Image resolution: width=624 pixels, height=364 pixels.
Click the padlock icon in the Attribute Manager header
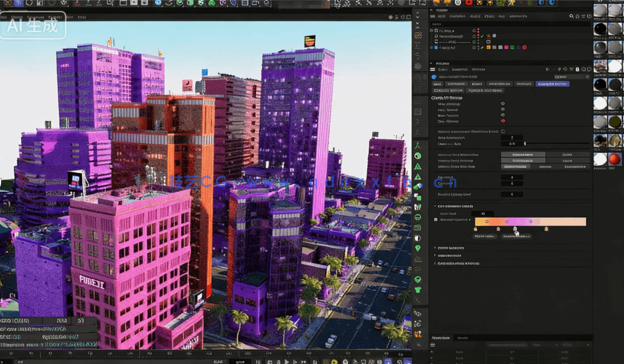(x=577, y=69)
